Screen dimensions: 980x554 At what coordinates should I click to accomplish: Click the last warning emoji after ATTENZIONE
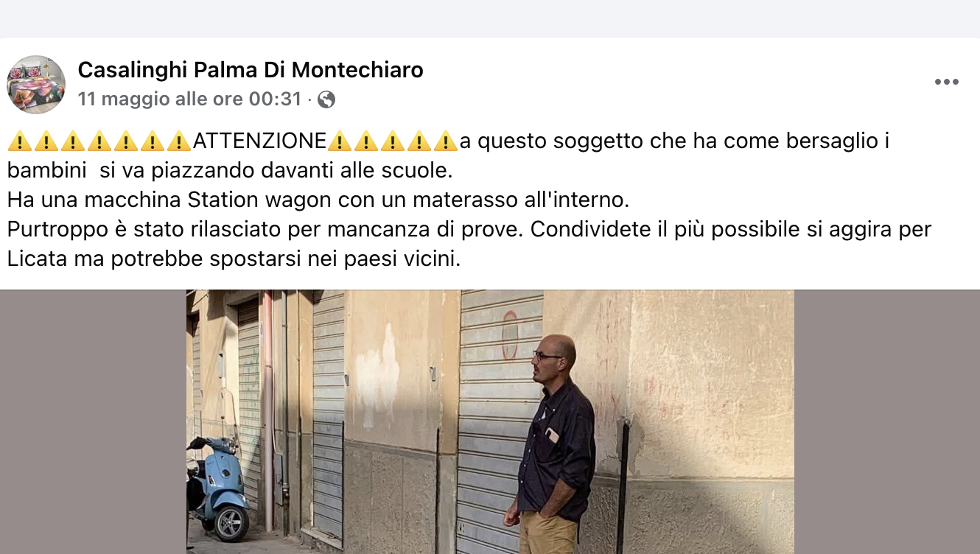pyautogui.click(x=446, y=141)
